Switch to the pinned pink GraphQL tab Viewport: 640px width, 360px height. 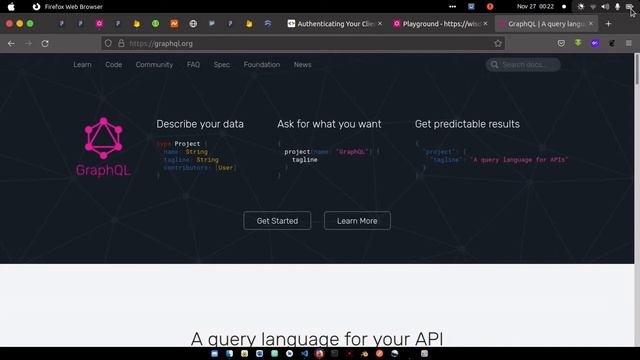tap(99, 24)
